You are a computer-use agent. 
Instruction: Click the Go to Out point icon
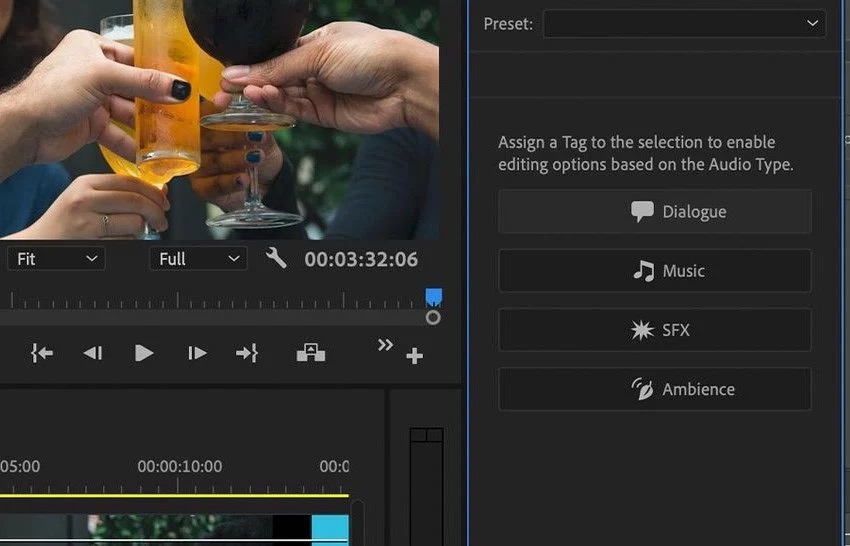click(247, 353)
